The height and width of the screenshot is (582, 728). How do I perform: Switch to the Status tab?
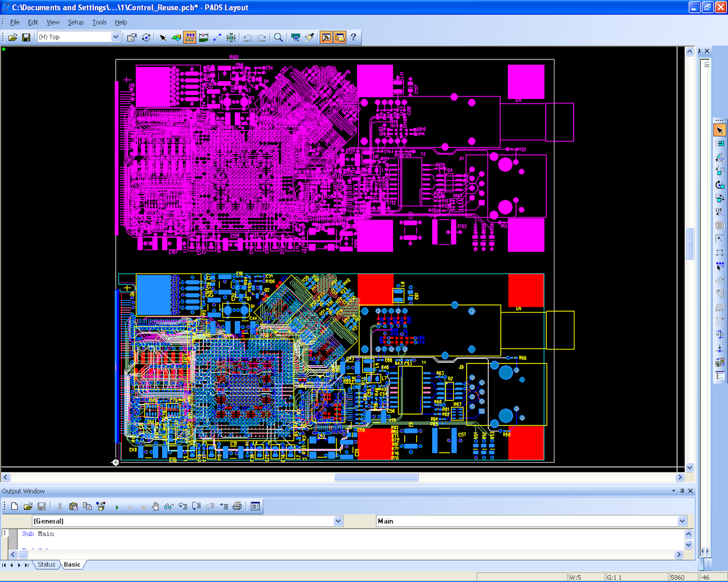[x=46, y=564]
